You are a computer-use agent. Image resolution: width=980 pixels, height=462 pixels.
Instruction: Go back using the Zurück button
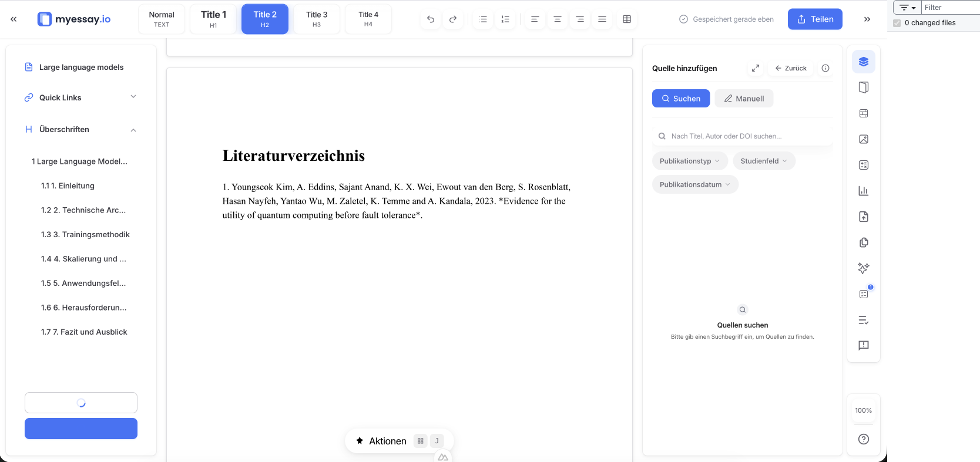tap(791, 68)
